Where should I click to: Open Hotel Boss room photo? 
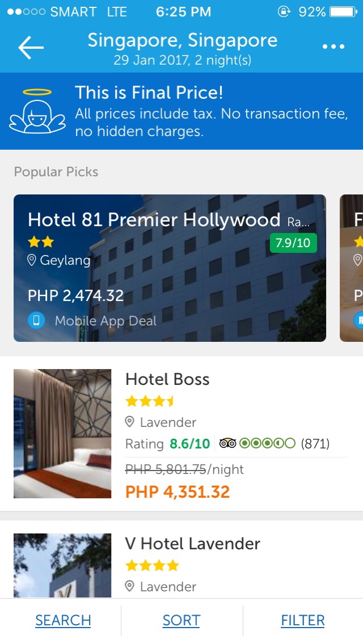pyautogui.click(x=62, y=433)
